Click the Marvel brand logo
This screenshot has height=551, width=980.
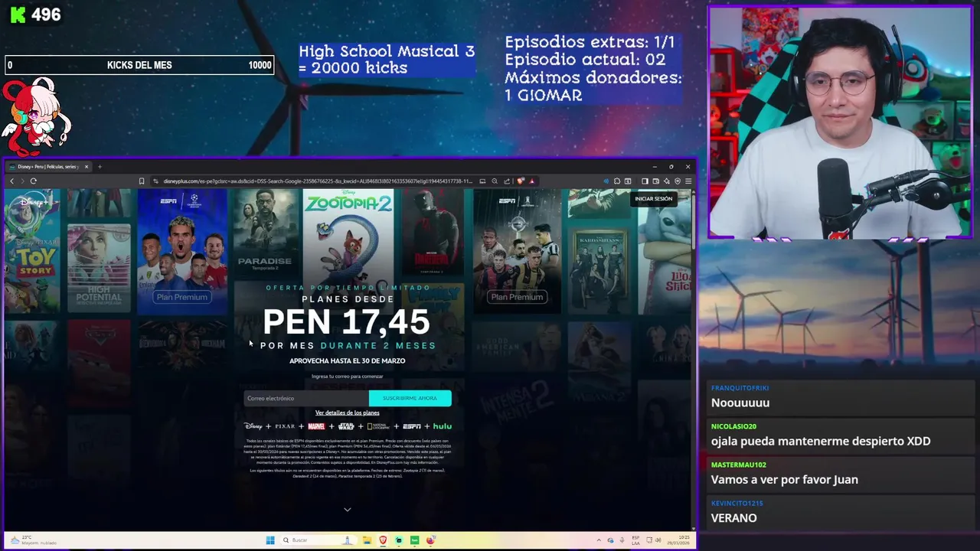pos(316,426)
